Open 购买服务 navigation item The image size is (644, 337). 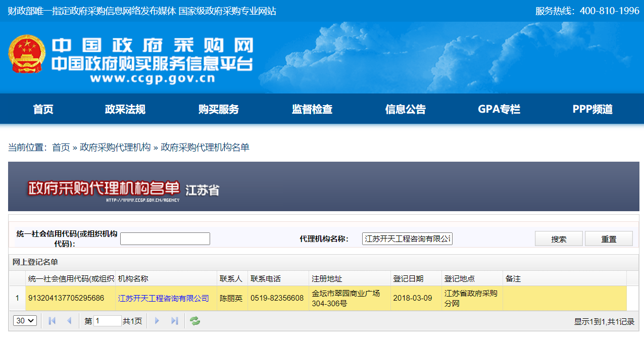point(219,109)
